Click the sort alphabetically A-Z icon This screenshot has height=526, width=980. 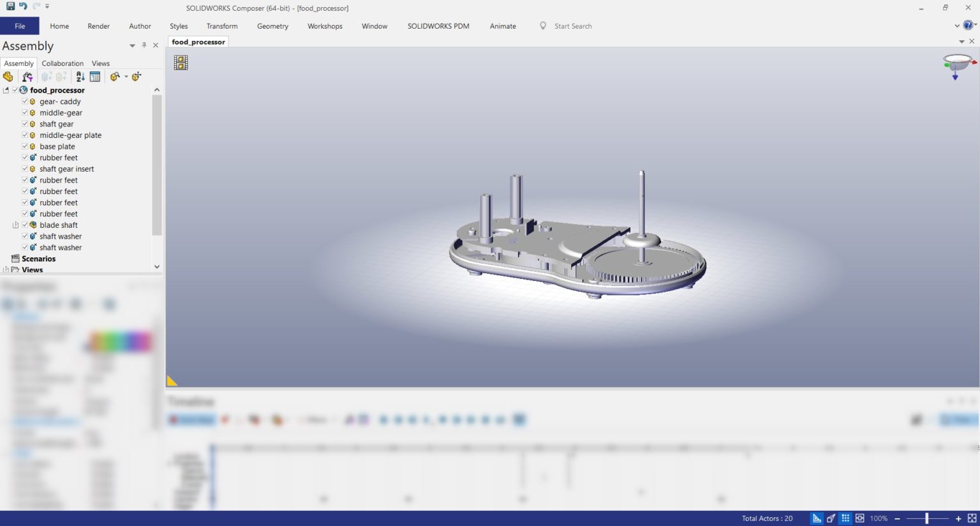point(80,77)
